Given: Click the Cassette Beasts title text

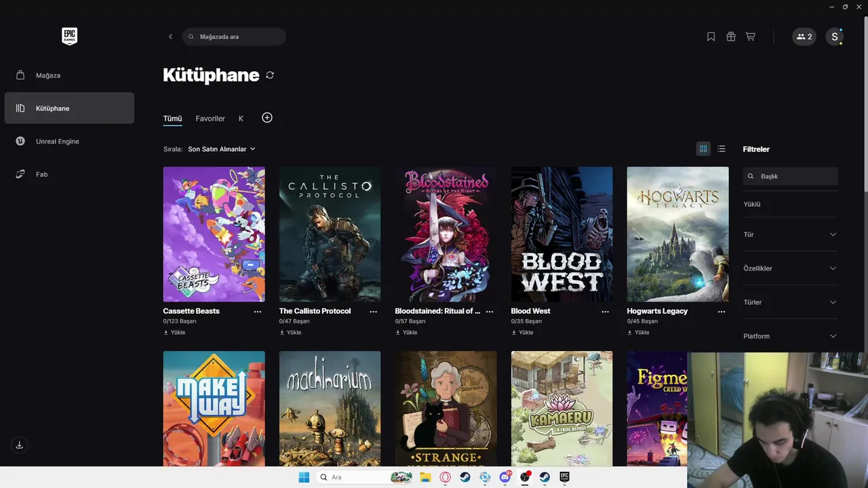Looking at the screenshot, I should (191, 311).
